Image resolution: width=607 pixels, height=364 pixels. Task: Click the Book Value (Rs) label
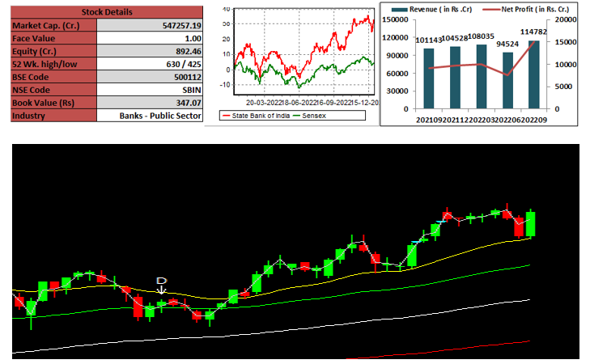point(43,103)
